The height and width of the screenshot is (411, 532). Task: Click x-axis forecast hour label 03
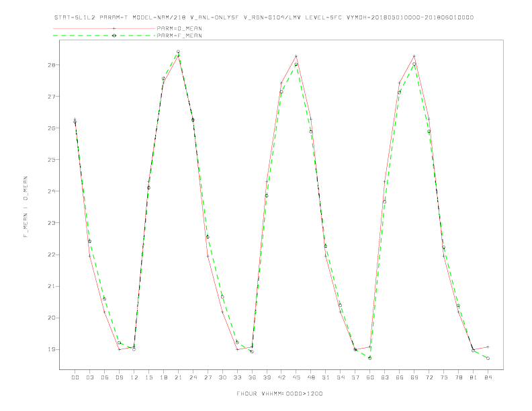point(89,377)
